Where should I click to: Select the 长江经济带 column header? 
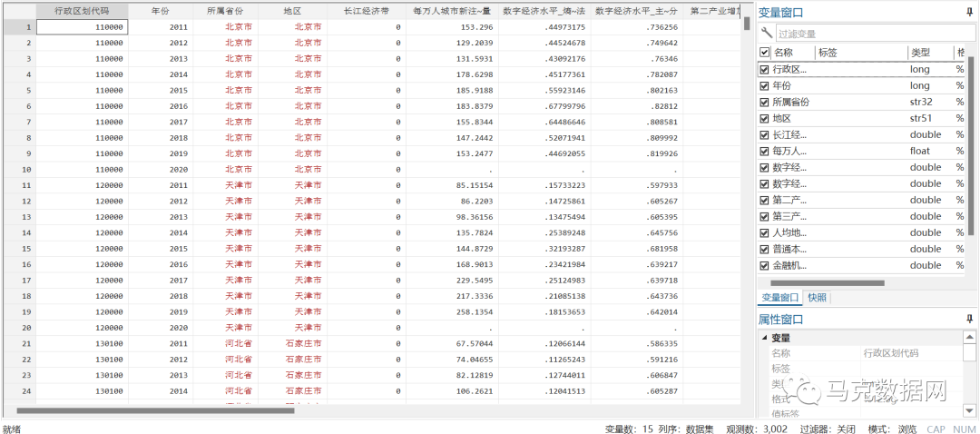pyautogui.click(x=366, y=11)
